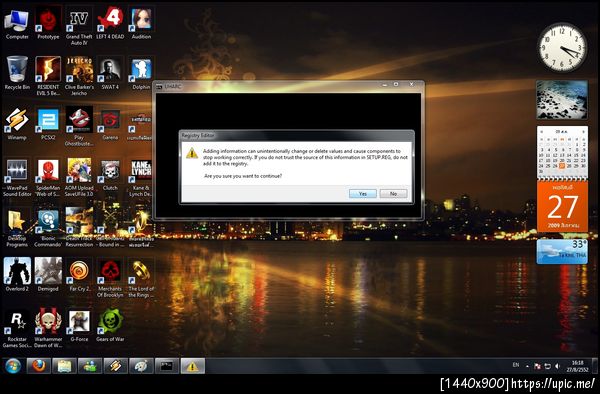Open the Computer desktop icon
Image resolution: width=600 pixels, height=394 pixels.
(17, 24)
